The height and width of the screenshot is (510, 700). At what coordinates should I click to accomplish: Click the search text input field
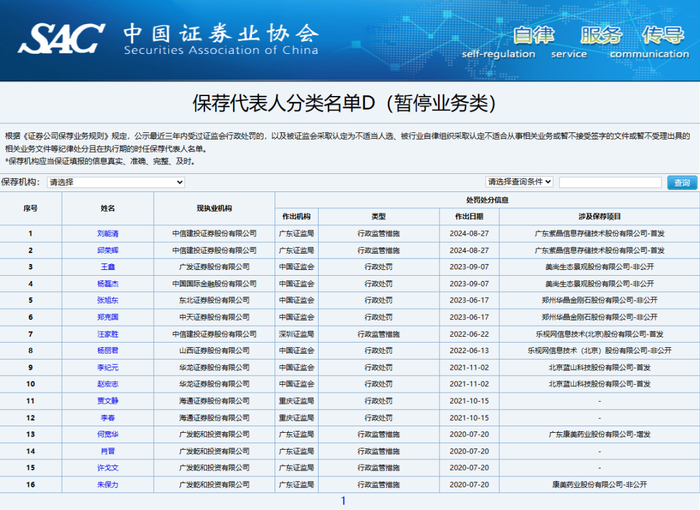pyautogui.click(x=609, y=182)
